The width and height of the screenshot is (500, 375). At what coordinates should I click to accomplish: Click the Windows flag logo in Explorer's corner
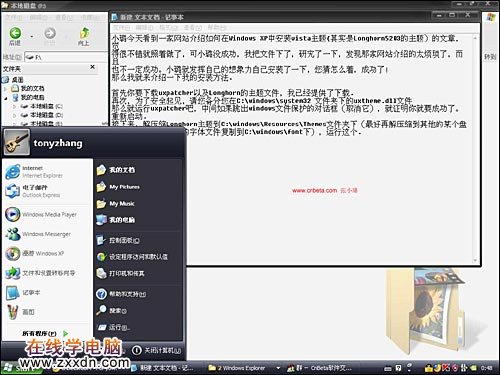point(490,18)
